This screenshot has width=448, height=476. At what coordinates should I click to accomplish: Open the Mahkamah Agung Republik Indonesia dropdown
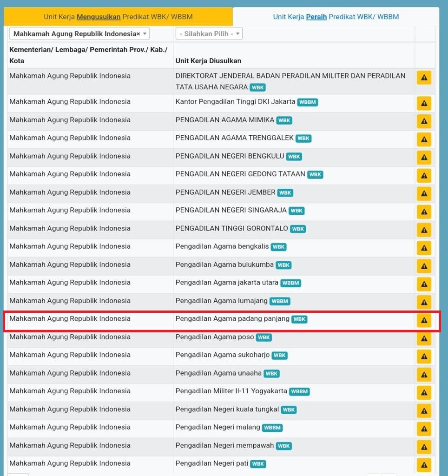click(x=79, y=33)
